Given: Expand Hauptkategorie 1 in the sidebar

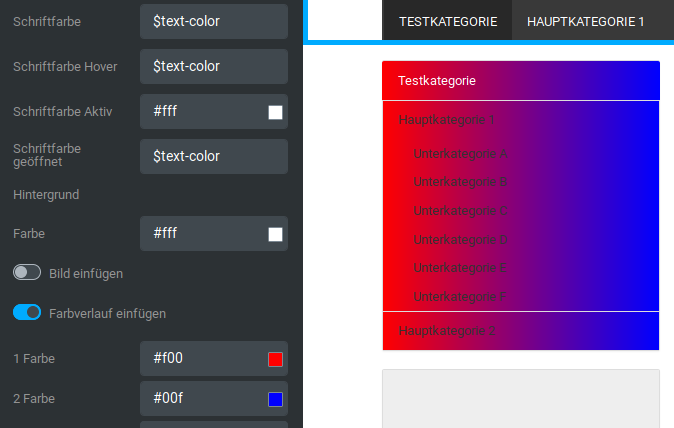Looking at the screenshot, I should point(446,120).
